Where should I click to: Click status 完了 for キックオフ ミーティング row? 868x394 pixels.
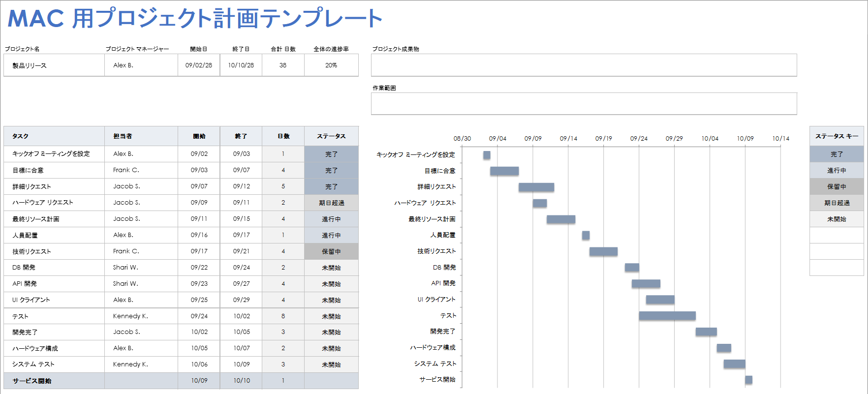click(331, 154)
